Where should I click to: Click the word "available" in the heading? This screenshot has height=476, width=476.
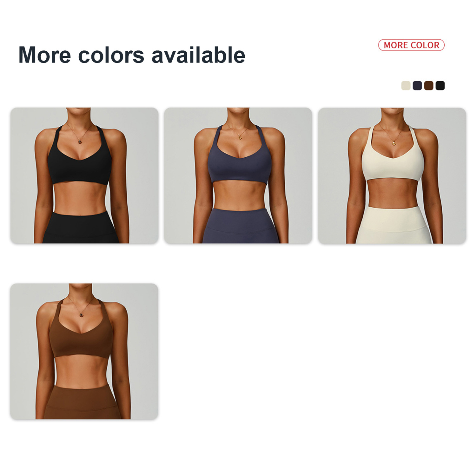(198, 55)
